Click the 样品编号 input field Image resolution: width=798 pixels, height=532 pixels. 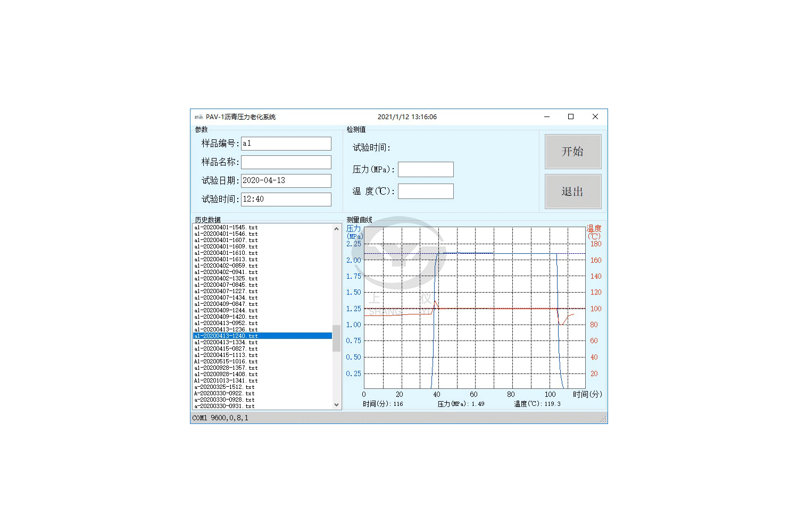click(x=286, y=144)
